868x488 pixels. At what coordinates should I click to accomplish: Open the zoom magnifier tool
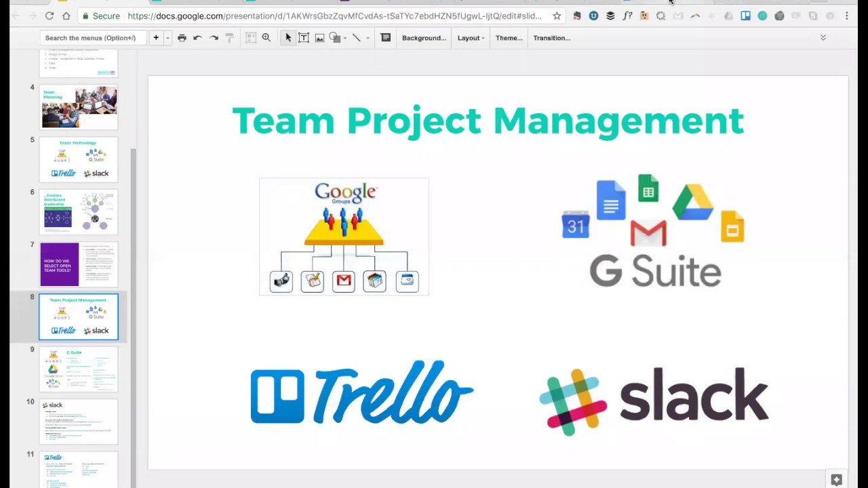click(267, 38)
